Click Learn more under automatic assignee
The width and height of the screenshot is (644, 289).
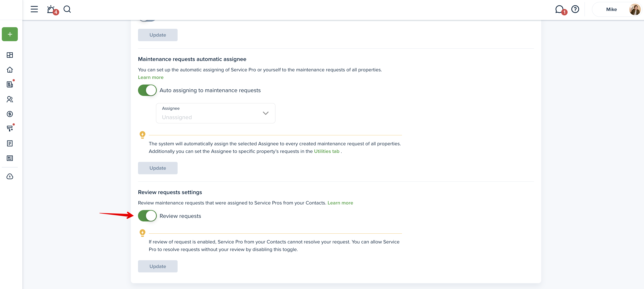point(150,77)
